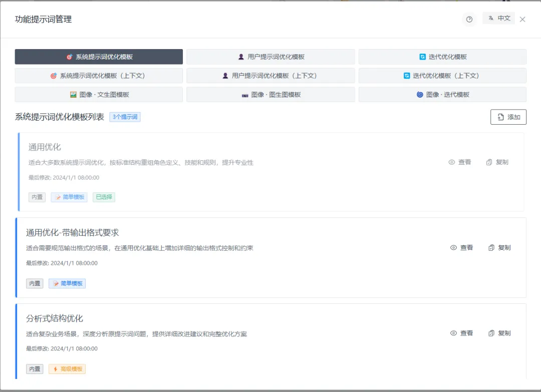Click description text of 通用优化-带输出格式要求 card
541x392 pixels.
139,248
